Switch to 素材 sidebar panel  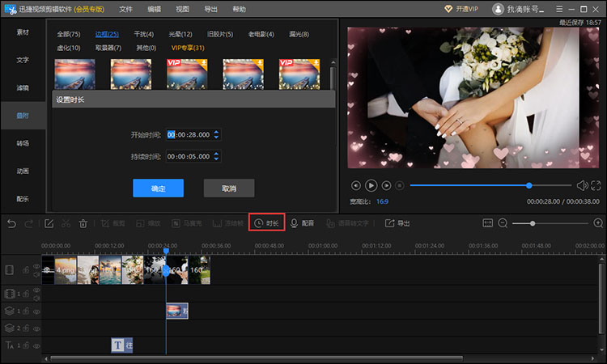pyautogui.click(x=23, y=32)
